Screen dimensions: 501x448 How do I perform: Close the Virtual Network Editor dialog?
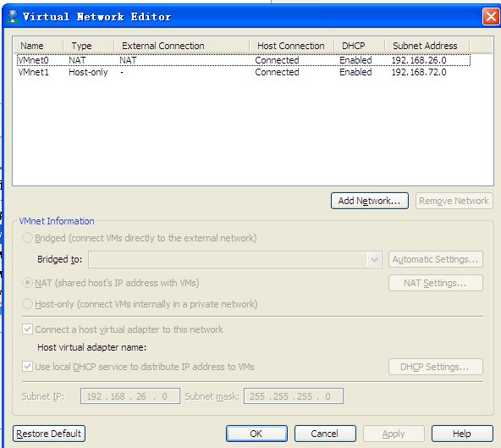click(491, 16)
